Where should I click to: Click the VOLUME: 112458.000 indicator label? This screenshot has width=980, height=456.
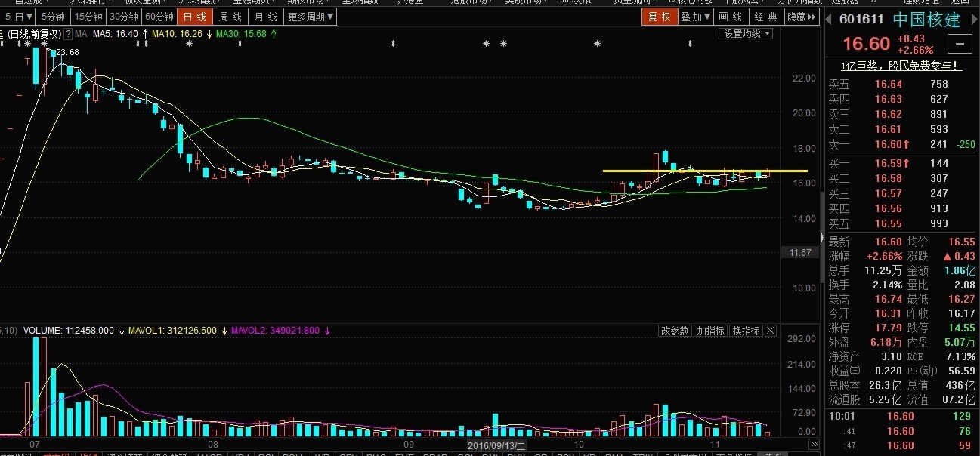click(x=69, y=331)
